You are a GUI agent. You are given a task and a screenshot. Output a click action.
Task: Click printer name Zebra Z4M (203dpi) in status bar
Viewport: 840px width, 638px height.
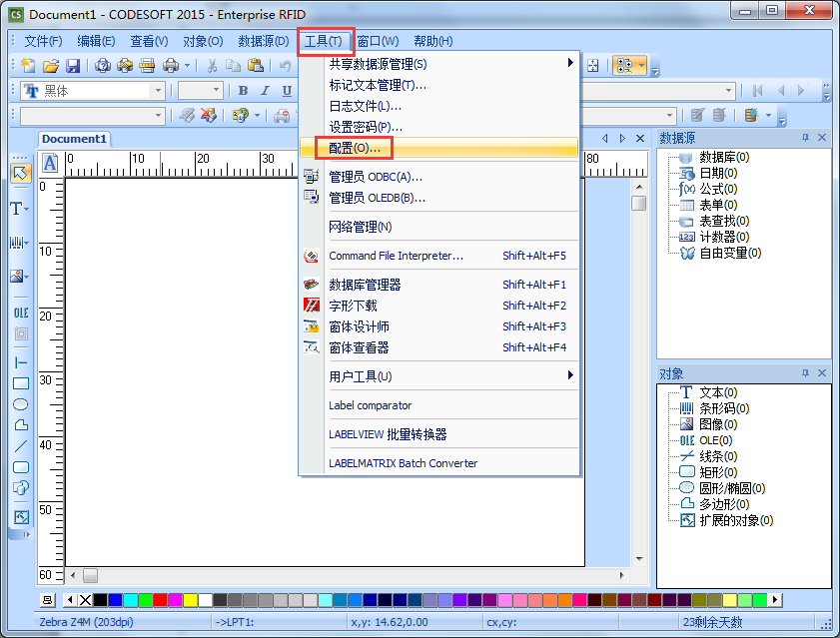click(86, 622)
